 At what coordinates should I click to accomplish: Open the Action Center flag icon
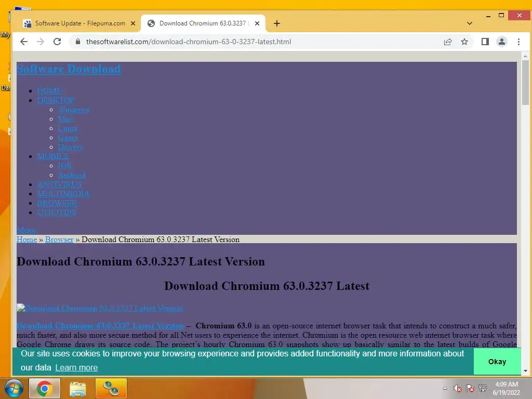click(470, 388)
